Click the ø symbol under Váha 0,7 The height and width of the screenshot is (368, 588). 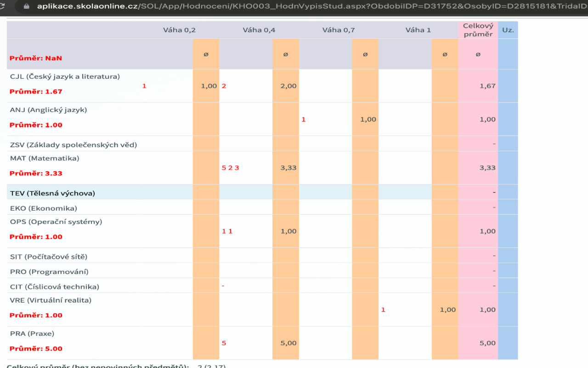click(365, 54)
